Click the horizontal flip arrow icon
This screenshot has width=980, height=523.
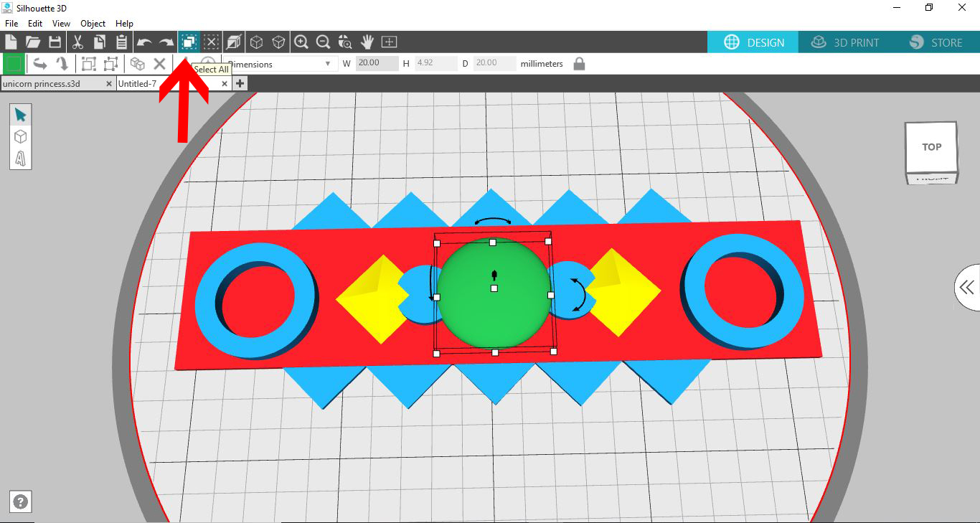[x=40, y=64]
